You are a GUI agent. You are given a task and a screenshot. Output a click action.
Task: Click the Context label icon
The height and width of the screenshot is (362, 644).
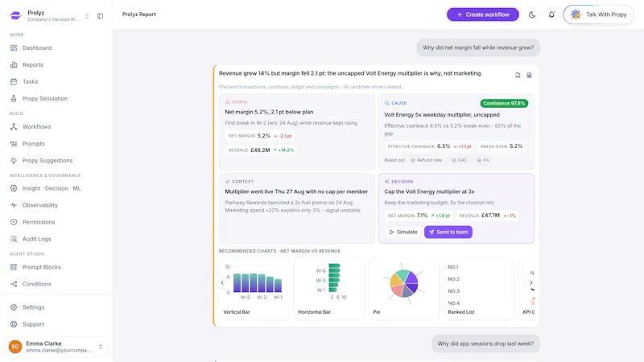click(x=228, y=182)
